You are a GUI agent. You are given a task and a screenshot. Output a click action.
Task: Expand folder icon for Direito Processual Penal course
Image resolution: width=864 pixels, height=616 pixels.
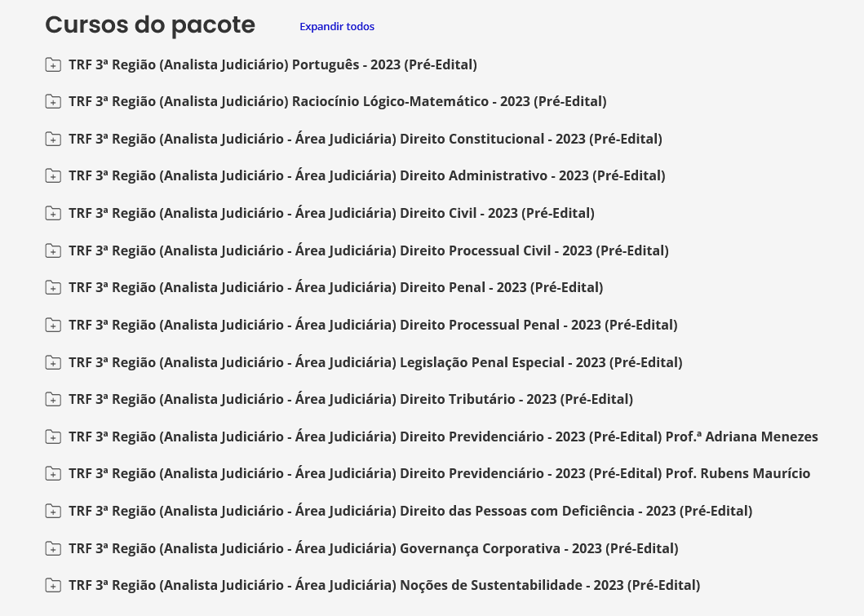click(x=53, y=326)
